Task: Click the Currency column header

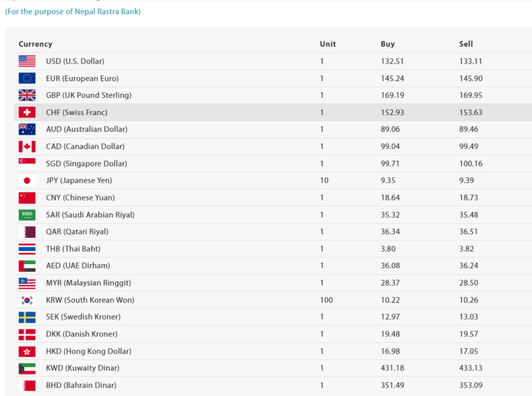Action: [x=35, y=44]
